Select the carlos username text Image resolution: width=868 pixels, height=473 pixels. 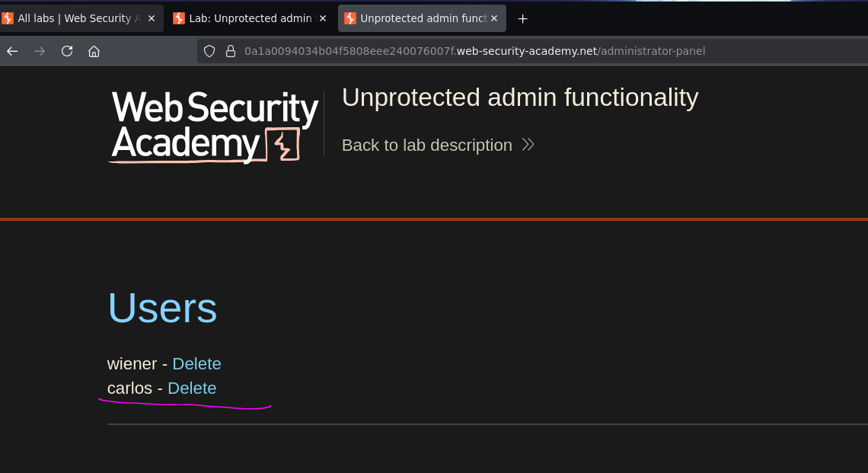tap(129, 388)
